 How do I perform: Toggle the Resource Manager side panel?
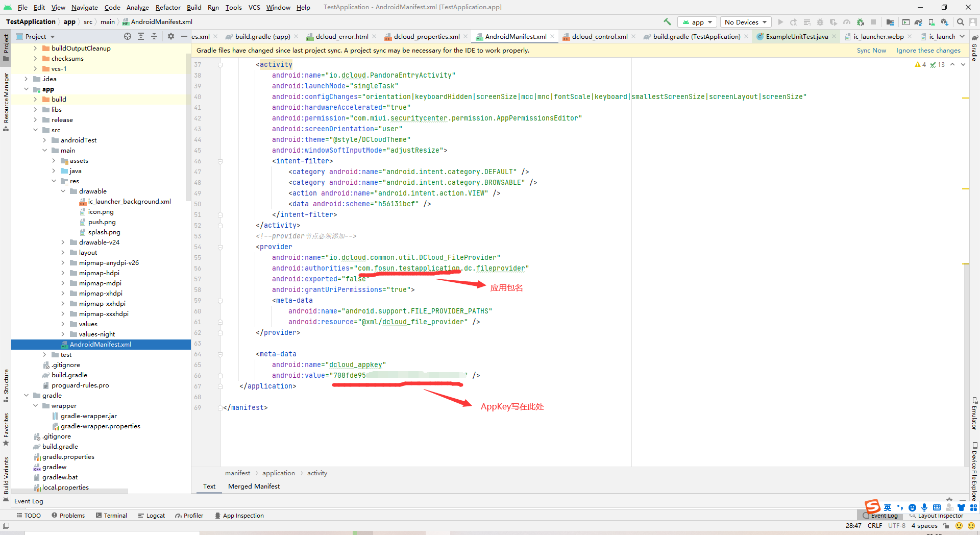[6, 102]
